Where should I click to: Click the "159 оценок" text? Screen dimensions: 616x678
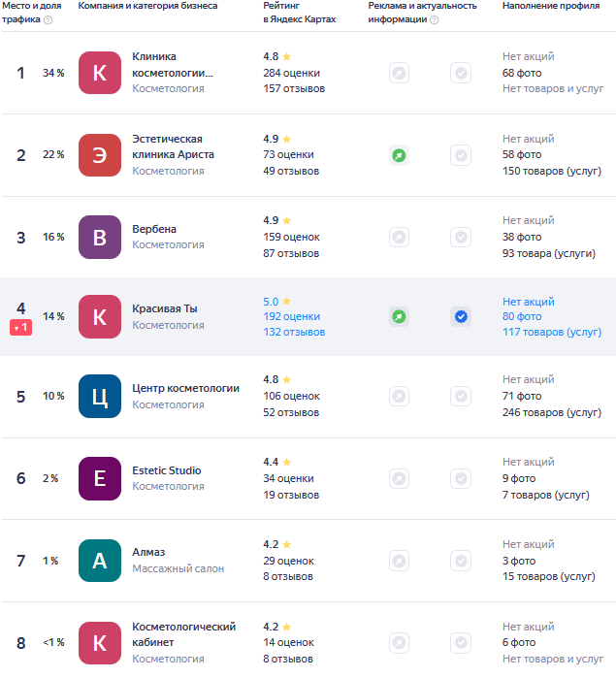pos(292,237)
